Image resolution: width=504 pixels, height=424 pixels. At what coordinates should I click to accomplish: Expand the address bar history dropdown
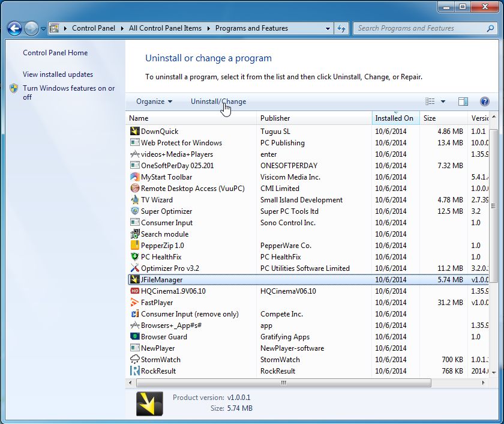(x=328, y=28)
